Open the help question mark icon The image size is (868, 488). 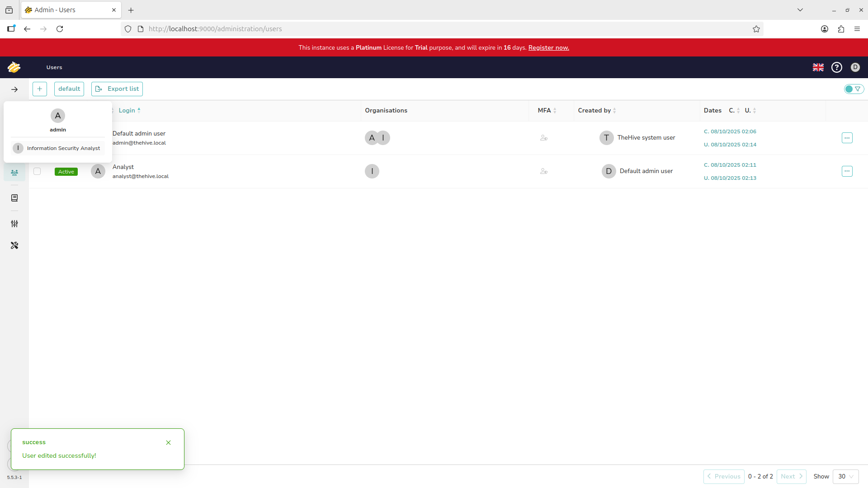pos(837,67)
